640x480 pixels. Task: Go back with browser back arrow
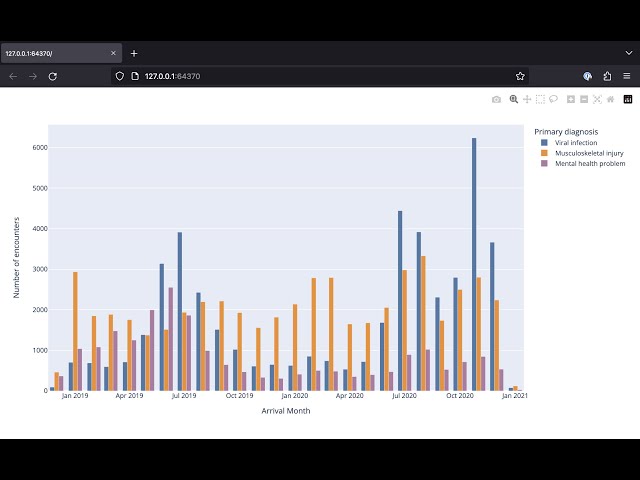click(13, 76)
